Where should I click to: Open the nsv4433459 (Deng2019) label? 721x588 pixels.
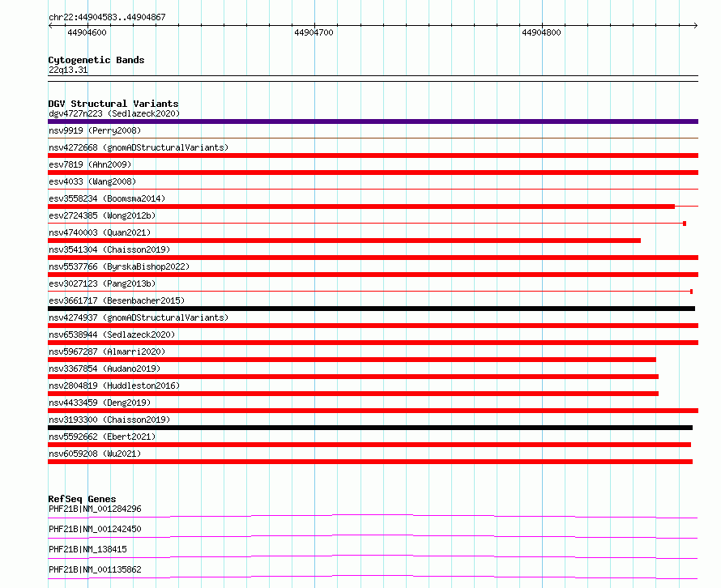coord(100,403)
